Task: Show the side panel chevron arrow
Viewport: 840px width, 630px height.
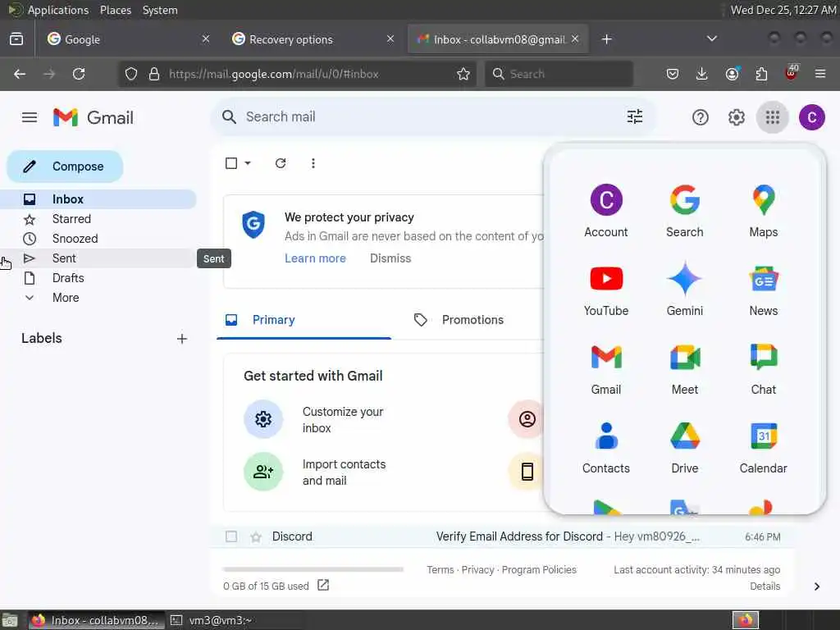Action: [816, 586]
